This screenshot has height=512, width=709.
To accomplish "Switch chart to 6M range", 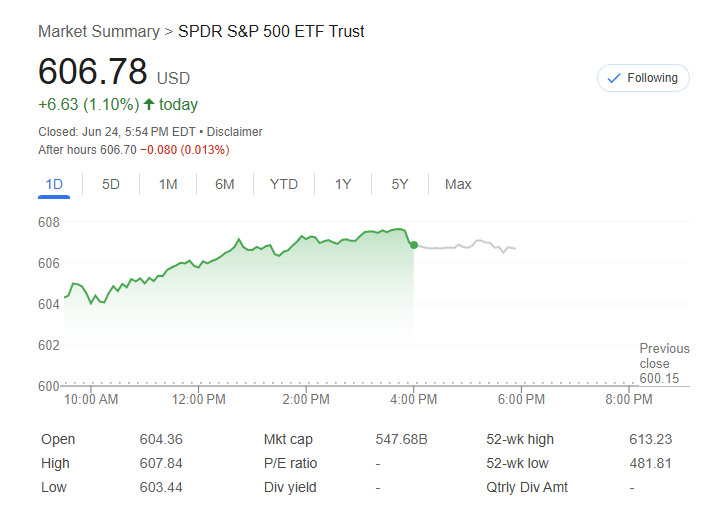I will pyautogui.click(x=225, y=184).
